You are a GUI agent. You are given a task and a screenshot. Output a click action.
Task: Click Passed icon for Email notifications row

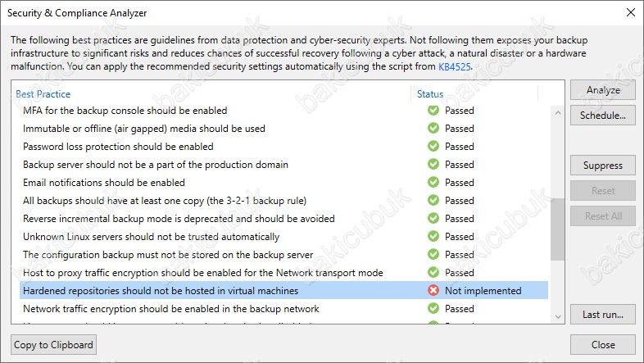click(433, 183)
